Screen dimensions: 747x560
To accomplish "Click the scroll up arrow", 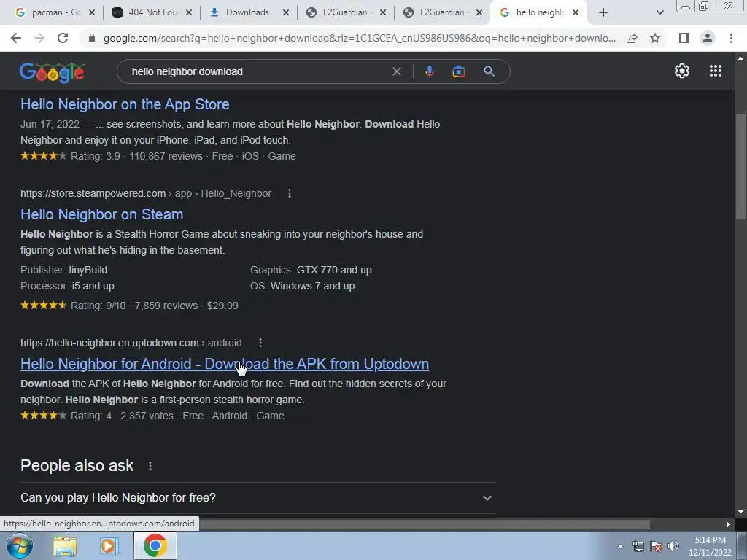I will [x=740, y=58].
